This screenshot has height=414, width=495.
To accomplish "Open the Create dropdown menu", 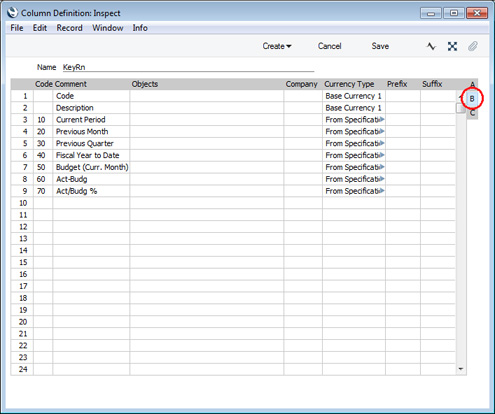I will point(277,46).
